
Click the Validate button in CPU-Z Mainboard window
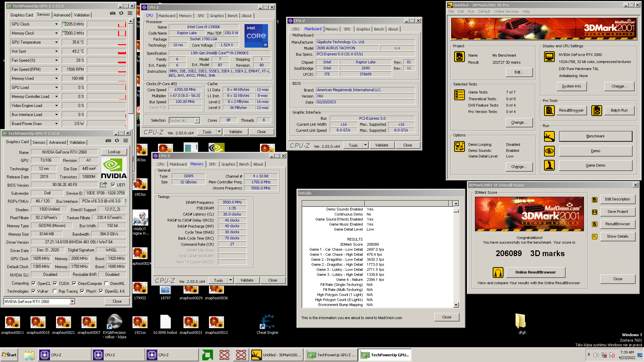tap(382, 145)
